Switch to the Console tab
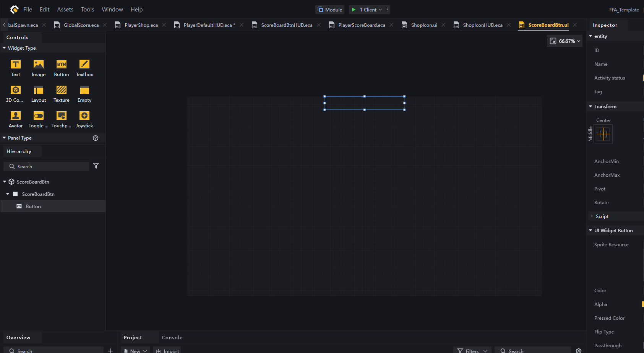The height and width of the screenshot is (353, 644). pos(172,337)
